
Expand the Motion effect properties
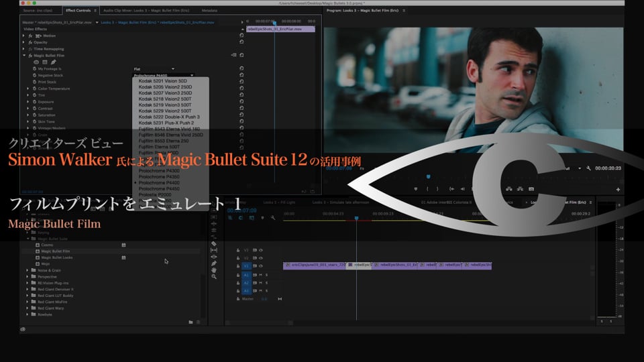[23, 36]
